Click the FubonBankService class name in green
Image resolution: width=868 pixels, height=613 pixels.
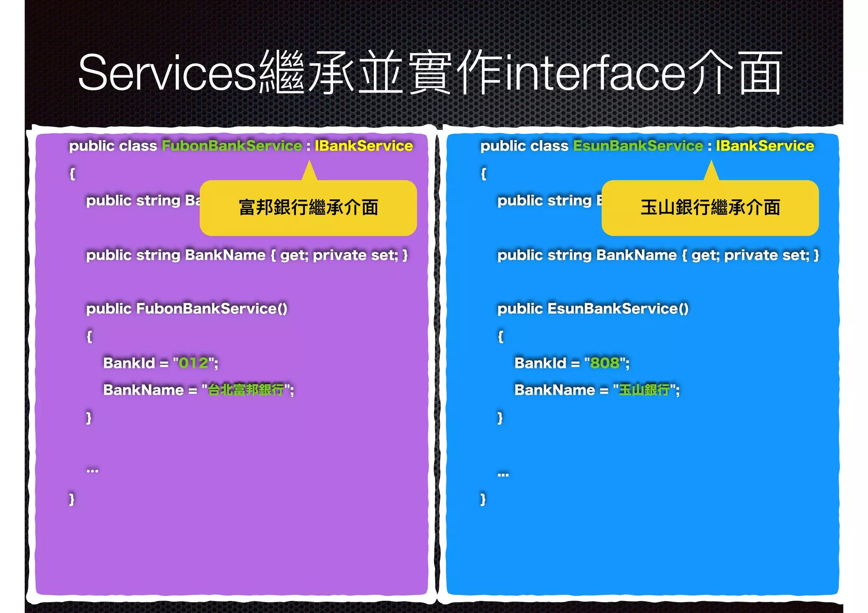click(232, 146)
